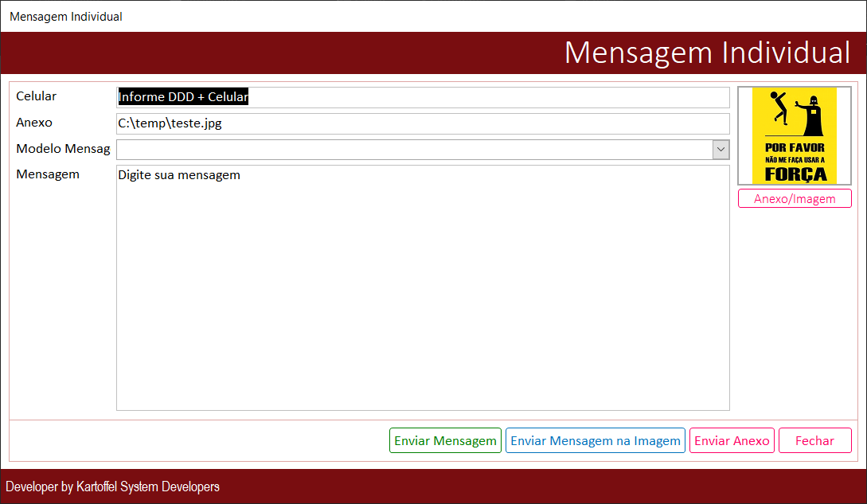
Task: Click the Kartoffel System Developers footer text
Action: (x=112, y=486)
